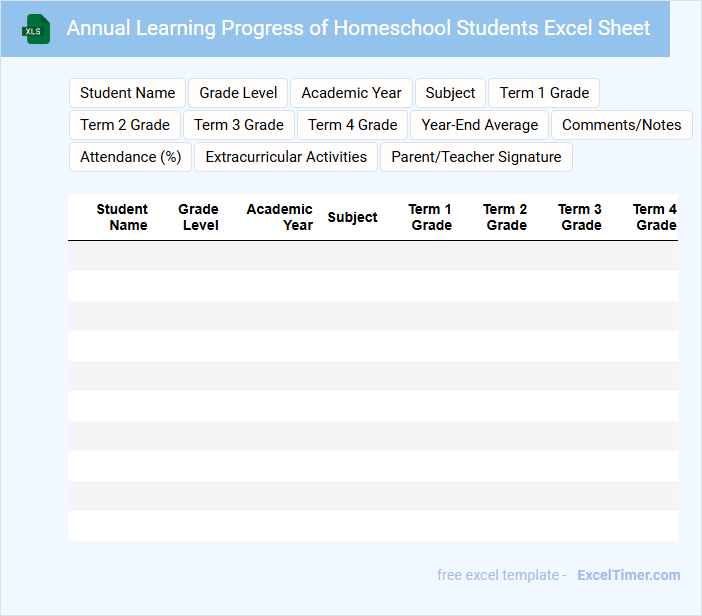Click the XLS file icon in header
This screenshot has width=702, height=616.
point(36,30)
